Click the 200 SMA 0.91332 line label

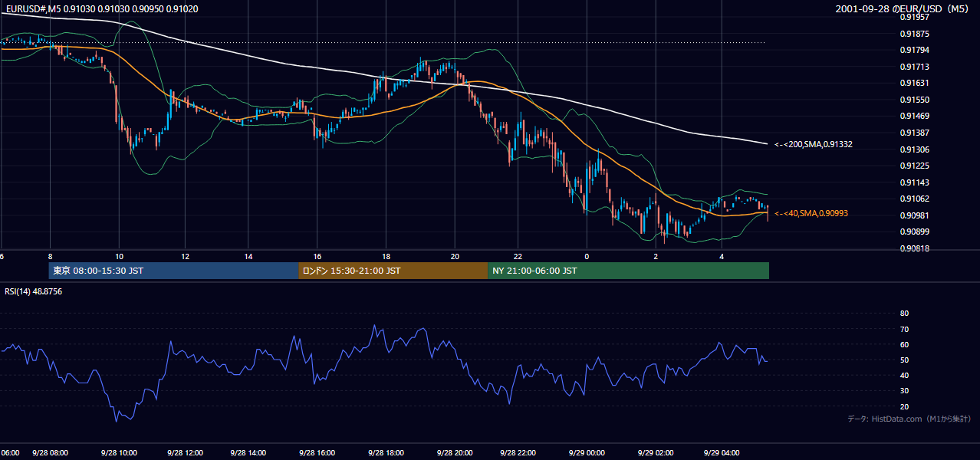click(x=813, y=144)
